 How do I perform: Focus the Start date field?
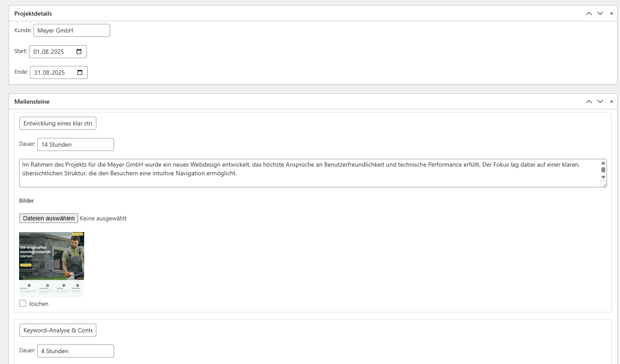coord(50,52)
